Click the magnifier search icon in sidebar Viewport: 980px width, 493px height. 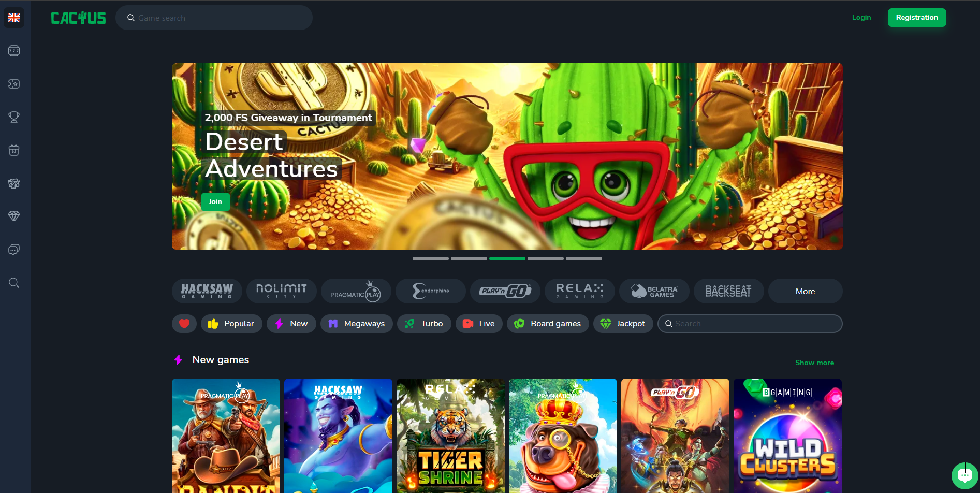pos(14,283)
